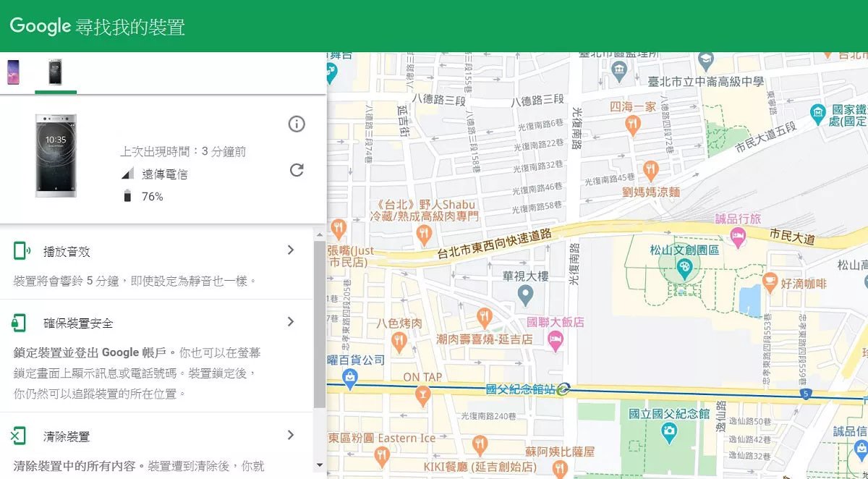Switch to the Samsung phone device tab

[14, 72]
